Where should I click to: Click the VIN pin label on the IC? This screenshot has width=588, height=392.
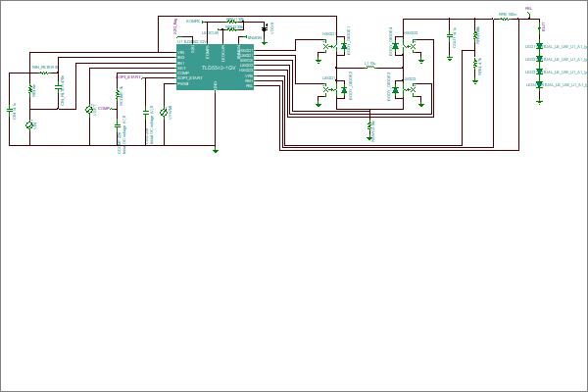pos(180,52)
